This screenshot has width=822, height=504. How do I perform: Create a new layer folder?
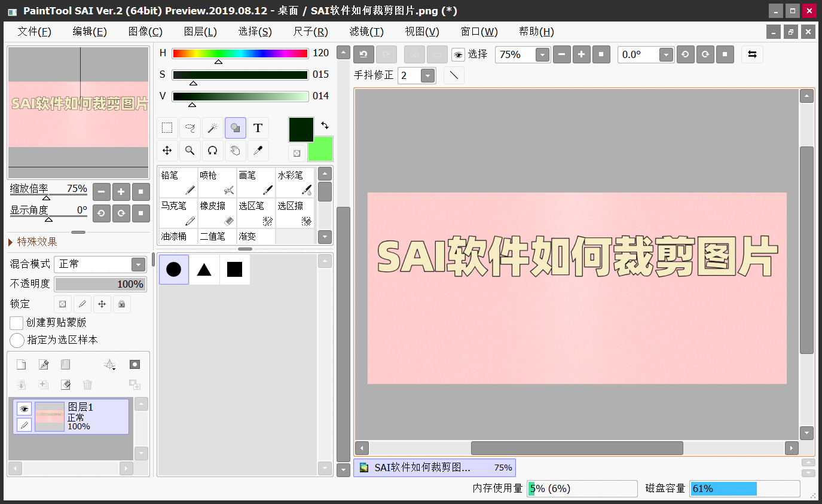tap(66, 364)
